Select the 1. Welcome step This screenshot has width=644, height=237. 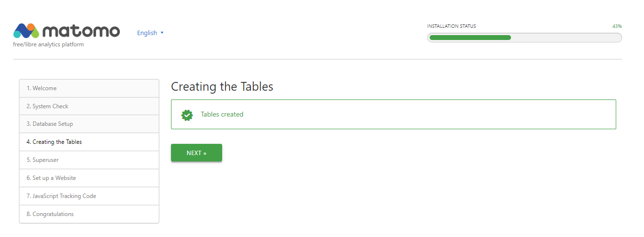click(89, 88)
